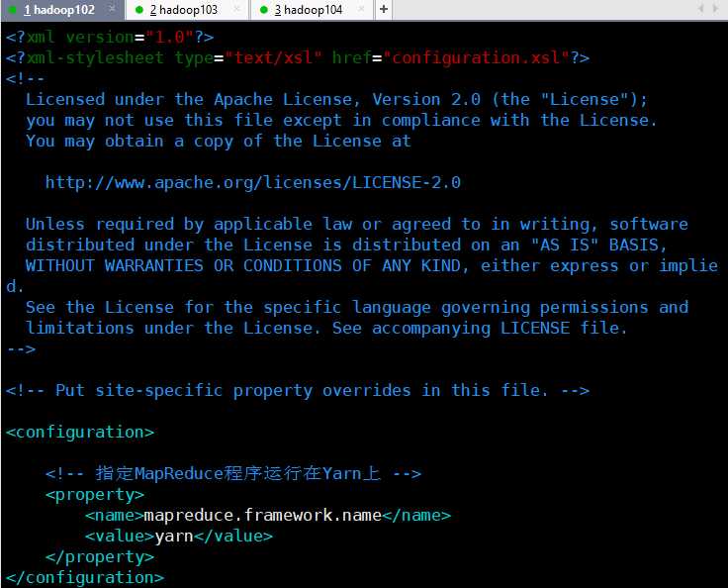Screen dimensions: 728x588
Task: Close the hadoop103 tab
Action: (x=236, y=9)
